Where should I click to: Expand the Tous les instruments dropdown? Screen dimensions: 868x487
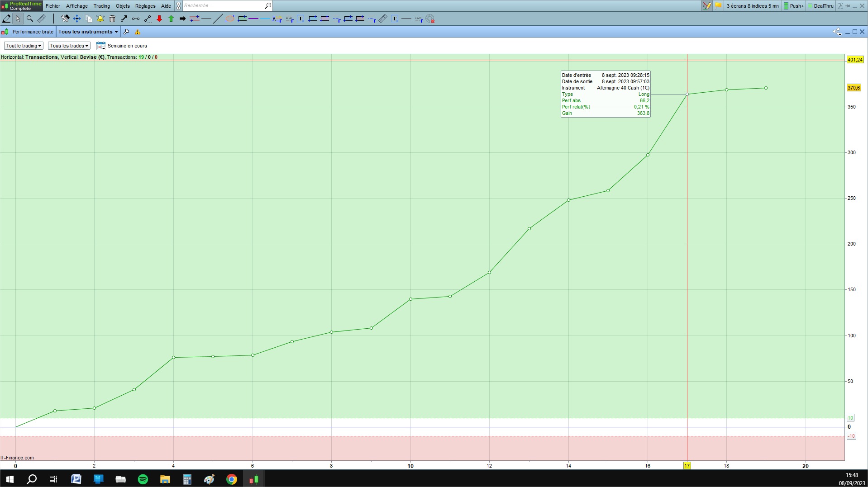click(x=88, y=32)
